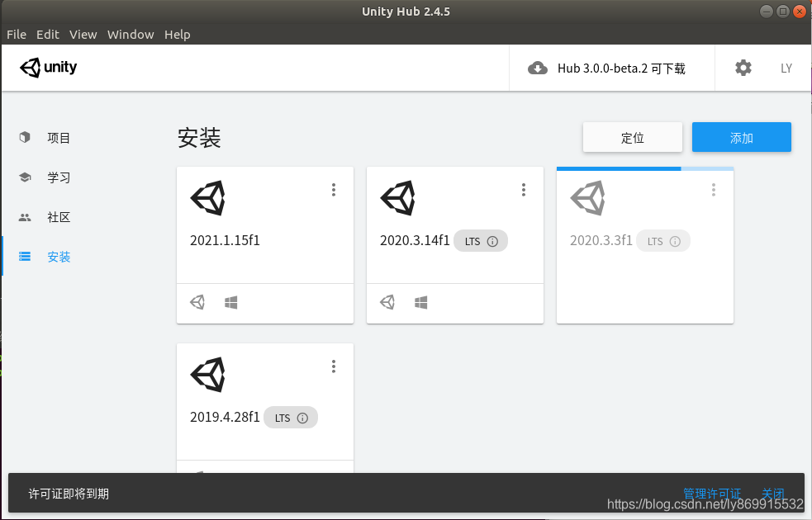The image size is (812, 520).
Task: Minimize the Unity Hub window
Action: coord(767,12)
